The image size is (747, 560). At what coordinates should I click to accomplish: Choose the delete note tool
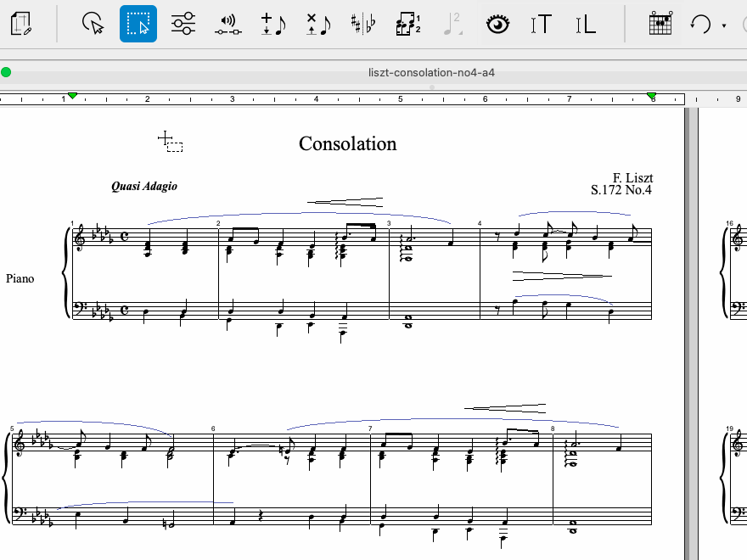(x=318, y=24)
